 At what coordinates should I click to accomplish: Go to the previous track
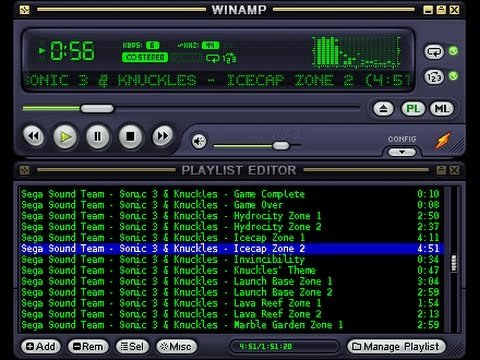click(x=33, y=136)
